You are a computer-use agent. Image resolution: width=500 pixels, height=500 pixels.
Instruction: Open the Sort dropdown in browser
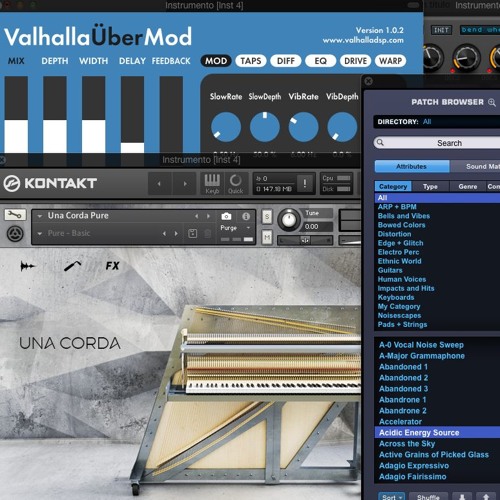point(392,497)
